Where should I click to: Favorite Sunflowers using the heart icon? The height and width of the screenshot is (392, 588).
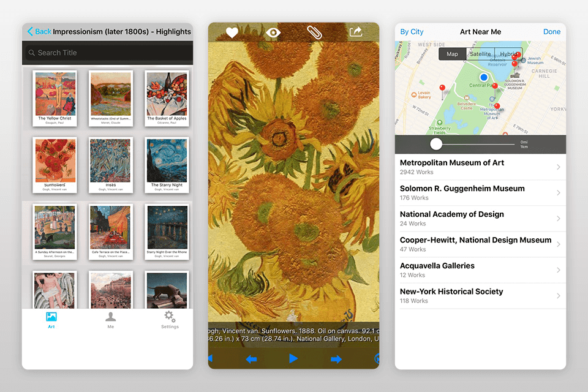(232, 32)
